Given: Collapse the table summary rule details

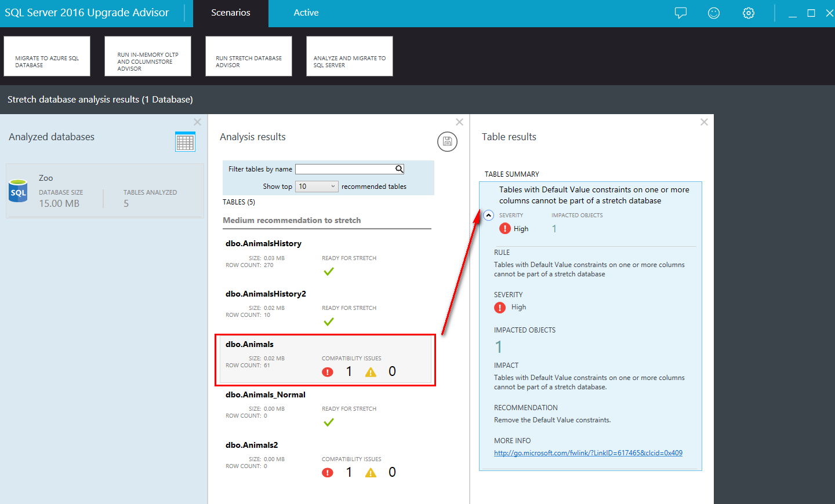Looking at the screenshot, I should click(x=489, y=216).
